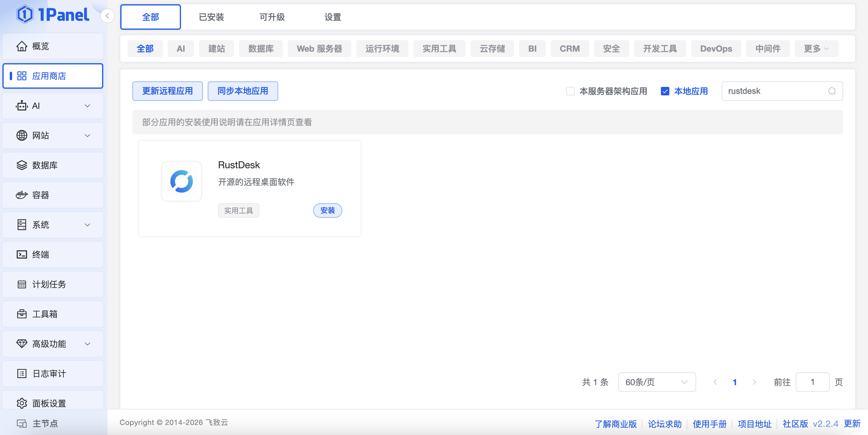Image resolution: width=868 pixels, height=435 pixels.
Task: Switch to the 全部 top tab
Action: (150, 17)
